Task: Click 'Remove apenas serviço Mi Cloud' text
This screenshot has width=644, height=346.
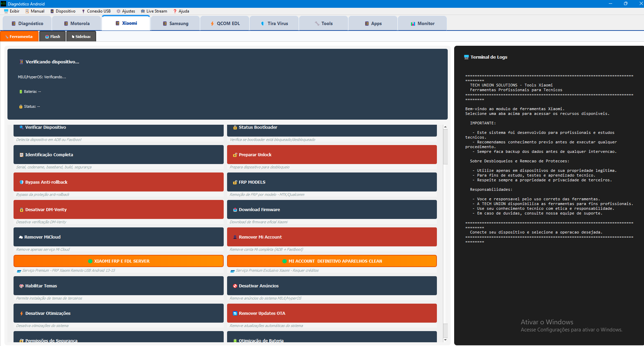Action: click(x=43, y=249)
